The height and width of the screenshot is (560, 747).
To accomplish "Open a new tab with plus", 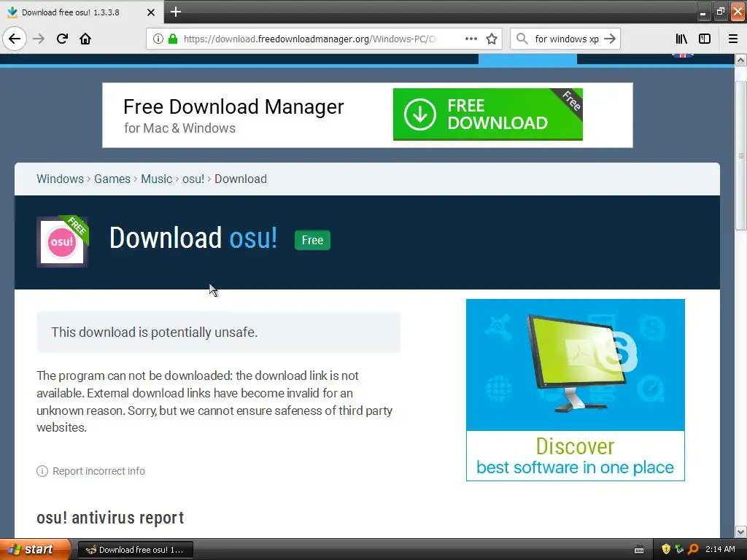I will pos(175,12).
